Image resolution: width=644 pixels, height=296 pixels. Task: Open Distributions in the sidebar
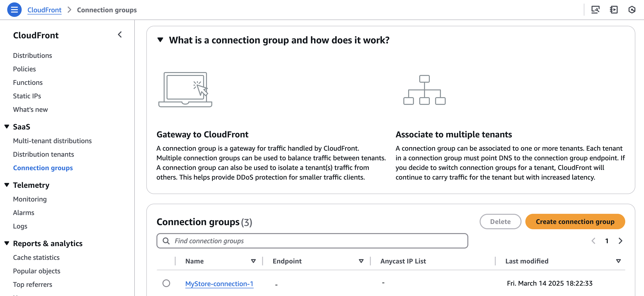pos(32,55)
